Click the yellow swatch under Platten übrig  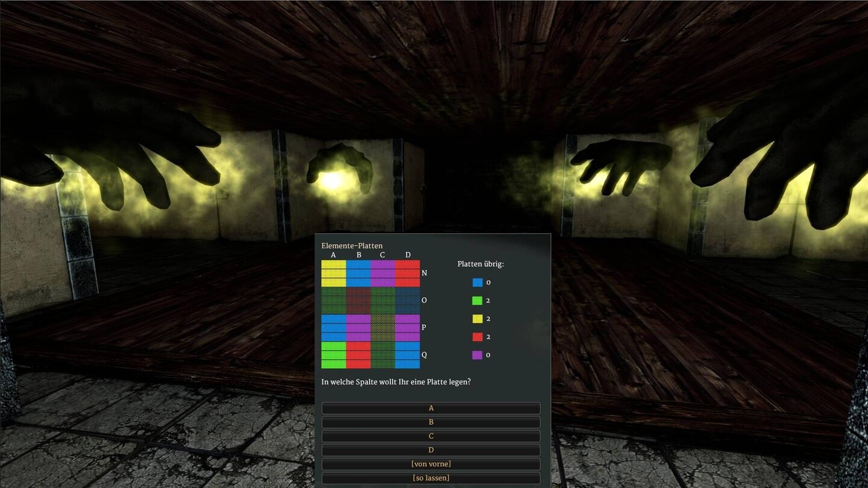477,319
